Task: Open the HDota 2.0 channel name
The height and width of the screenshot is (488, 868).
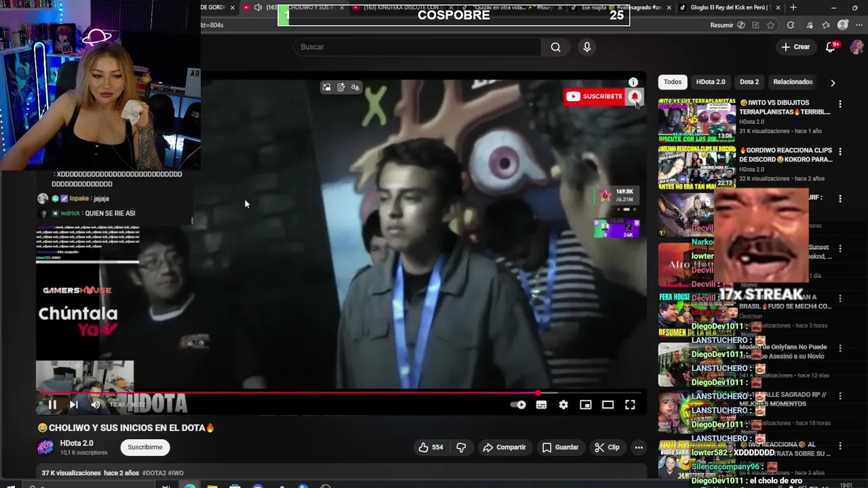Action: tap(77, 443)
